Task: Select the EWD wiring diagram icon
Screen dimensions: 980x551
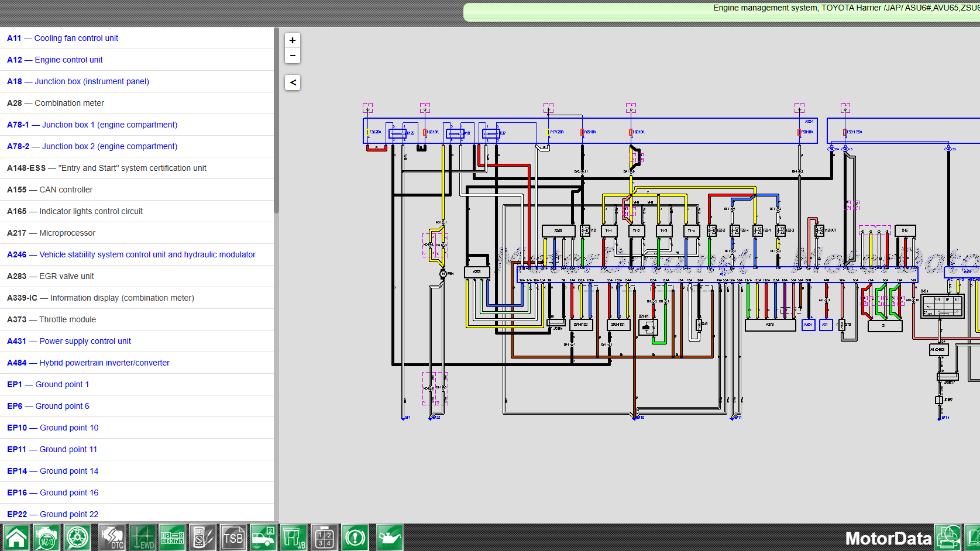Action: pyautogui.click(x=143, y=538)
